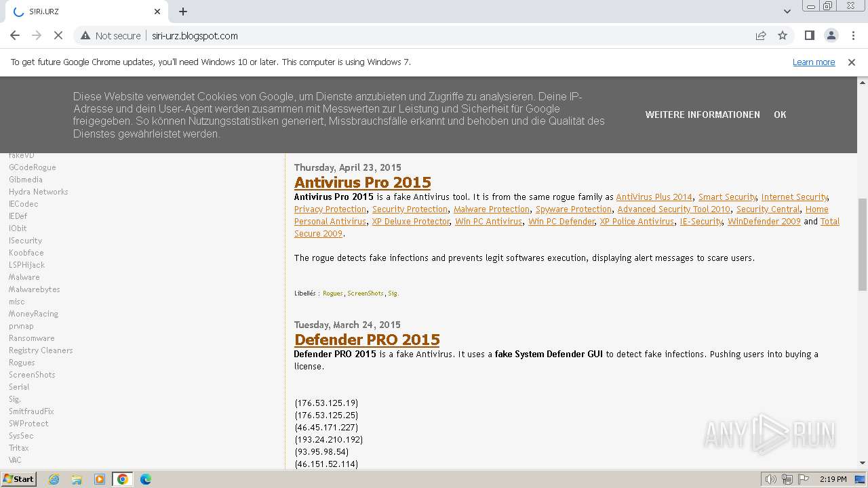Click the address bar URL
Image resolution: width=868 pixels, height=488 pixels.
click(195, 35)
